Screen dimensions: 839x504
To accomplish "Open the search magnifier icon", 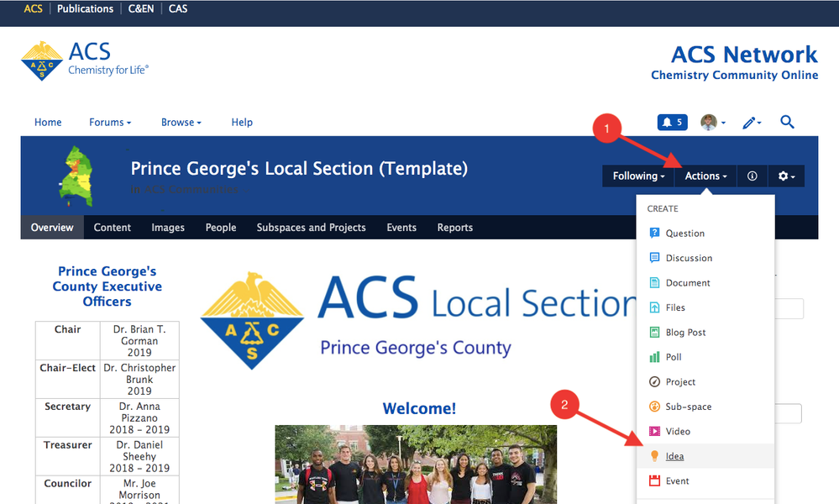I will coord(787,123).
